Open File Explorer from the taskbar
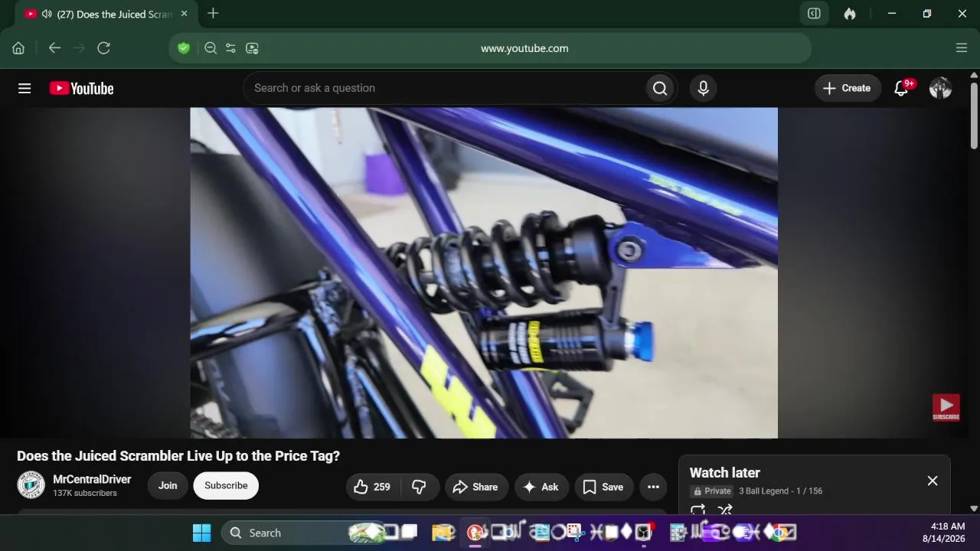Viewport: 980px width, 551px height. (443, 533)
